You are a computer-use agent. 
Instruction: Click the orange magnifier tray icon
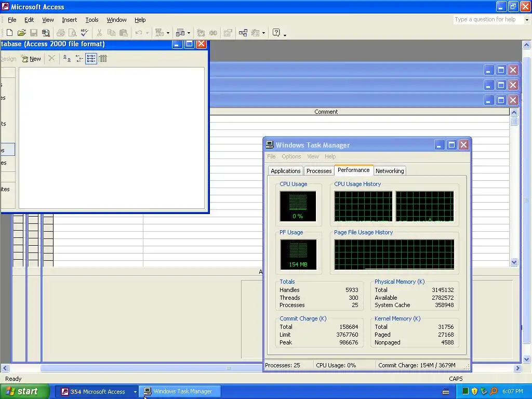(x=494, y=391)
